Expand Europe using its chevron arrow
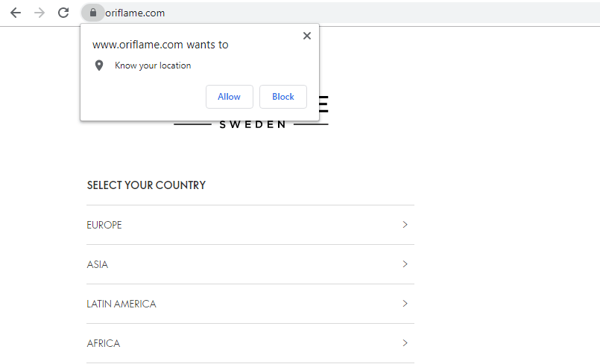 pos(405,225)
